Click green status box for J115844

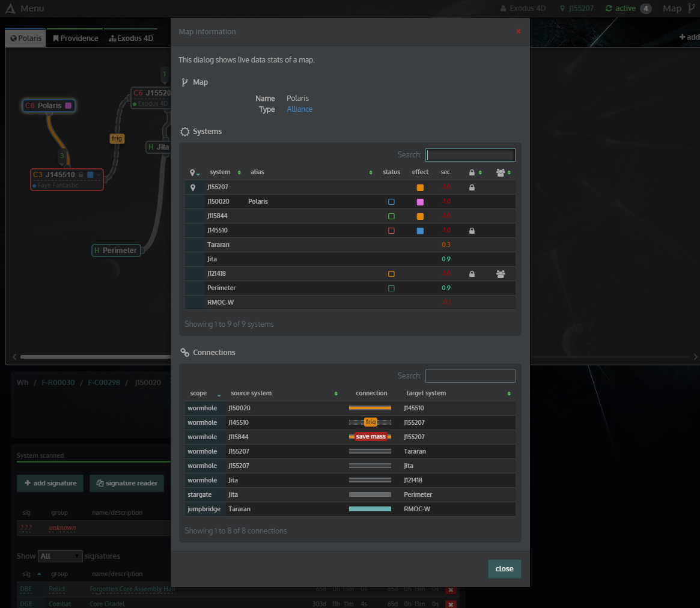(391, 216)
